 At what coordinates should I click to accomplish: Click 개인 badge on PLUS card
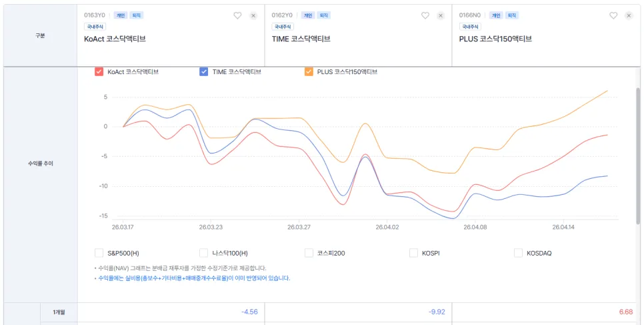tap(496, 15)
